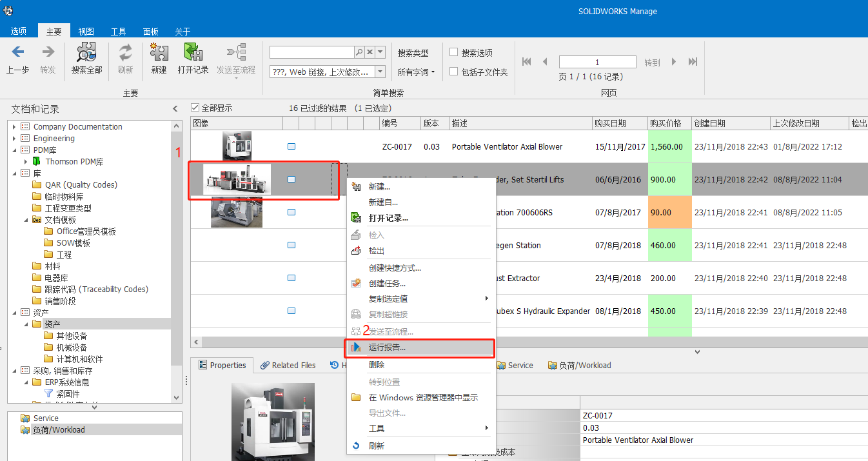This screenshot has width=868, height=461.
Task: Jump to the last page icon
Action: pos(693,62)
